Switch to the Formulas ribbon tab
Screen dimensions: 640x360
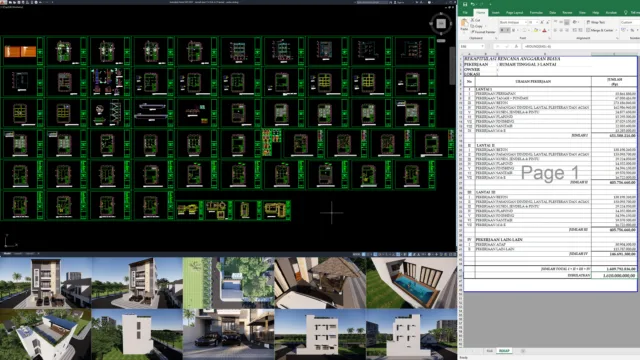536,13
